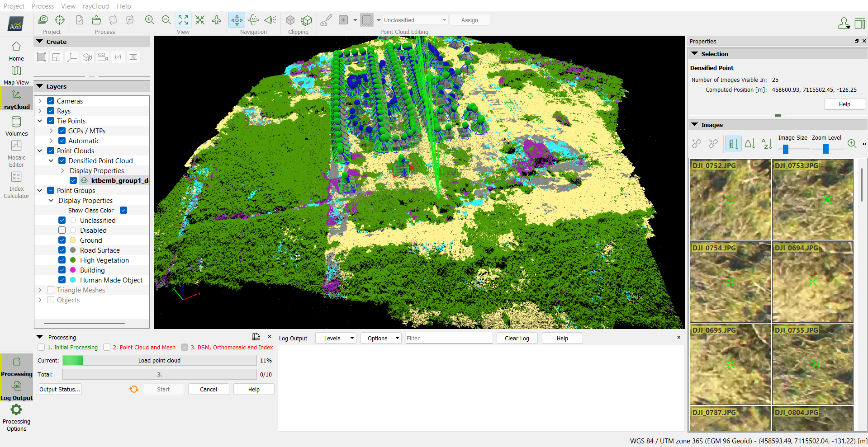The height and width of the screenshot is (447, 868).
Task: Expand the Cameras tree node
Action: click(x=40, y=101)
